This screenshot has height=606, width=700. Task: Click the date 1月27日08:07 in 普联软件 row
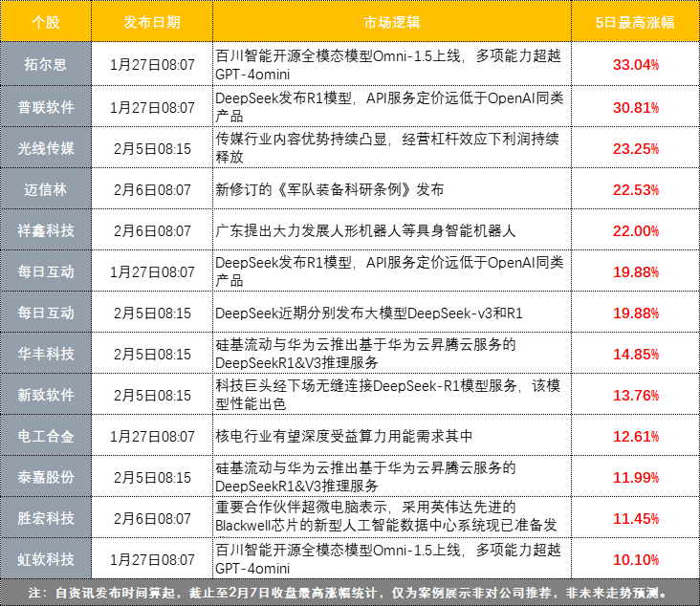tap(152, 108)
